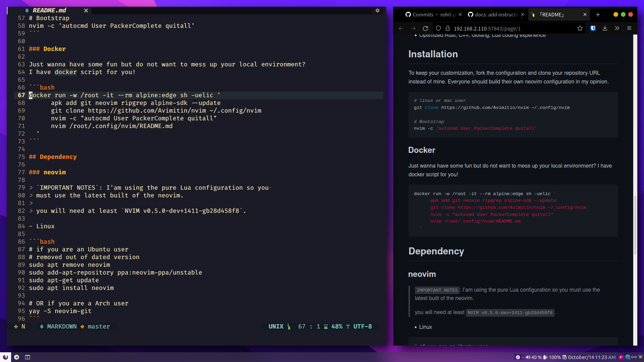644x362 pixels.
Task: Close the README.md buffer tab in Neovim
Action: point(86,10)
